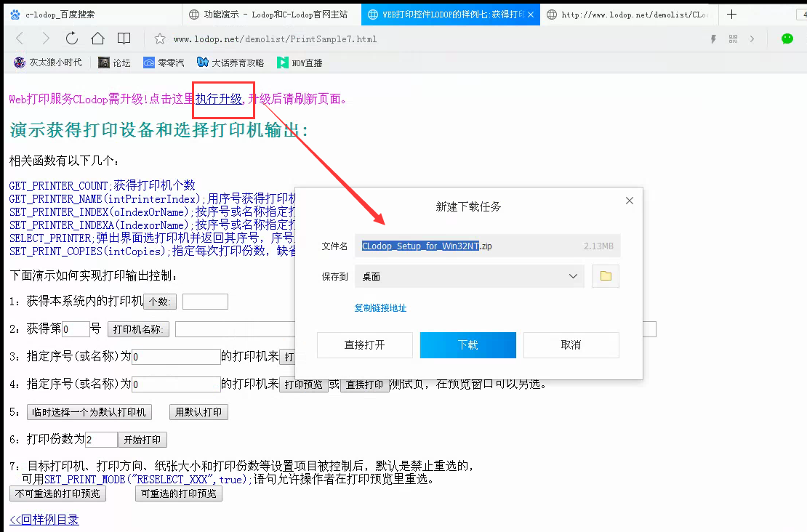
Task: Open the green chat icon at top right
Action: (x=786, y=39)
